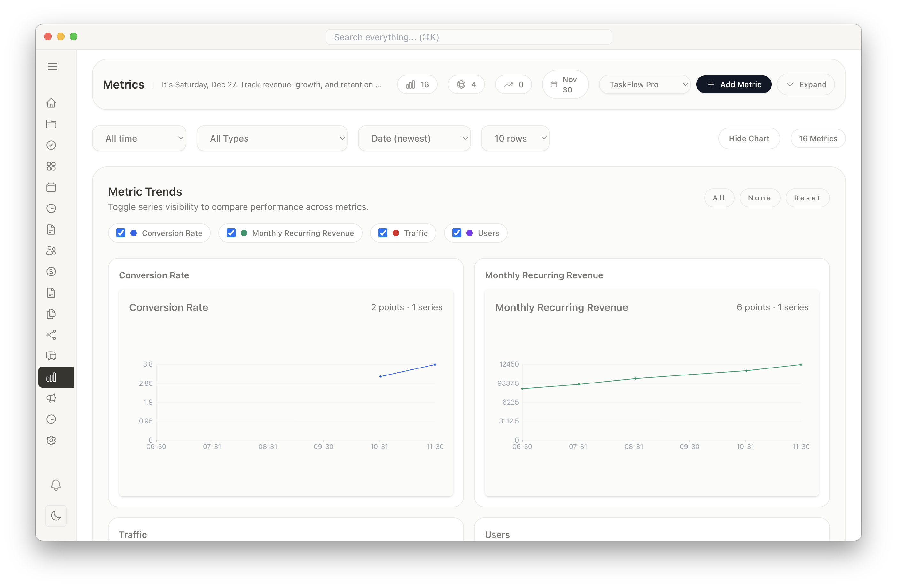
Task: Open the upper clock icon in sidebar
Action: [51, 208]
